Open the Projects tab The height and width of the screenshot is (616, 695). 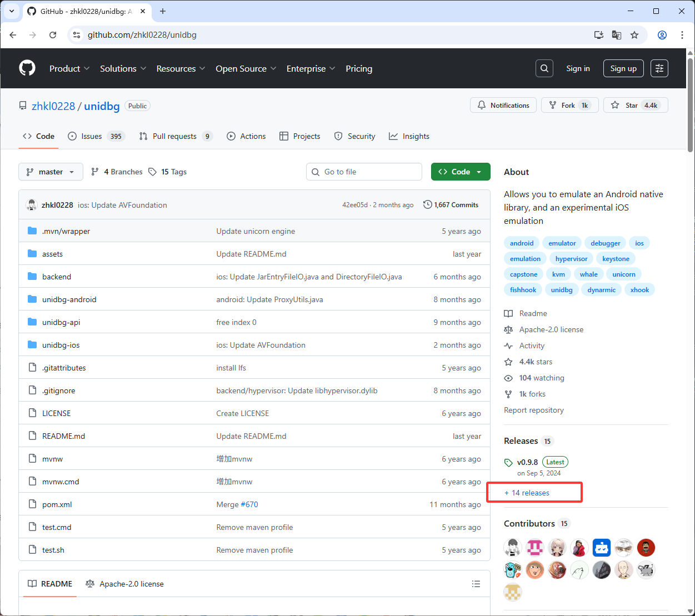(299, 136)
